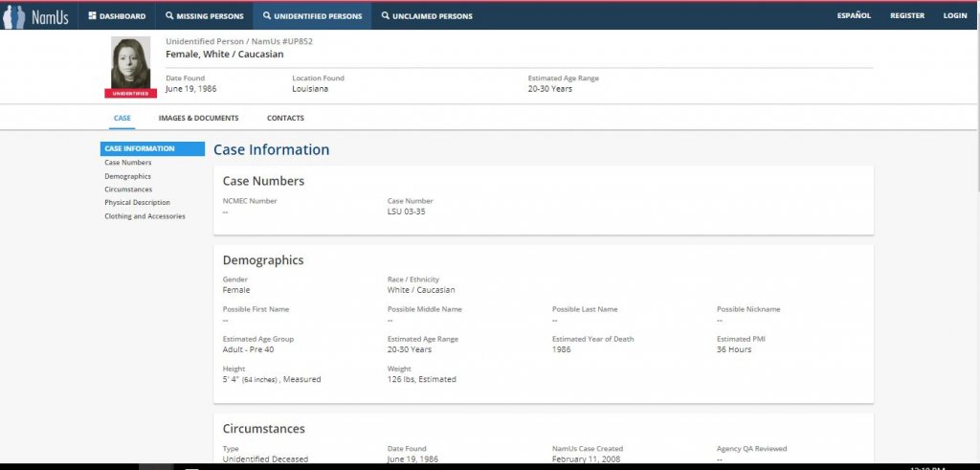Open the Images & Documents tab

coord(198,118)
